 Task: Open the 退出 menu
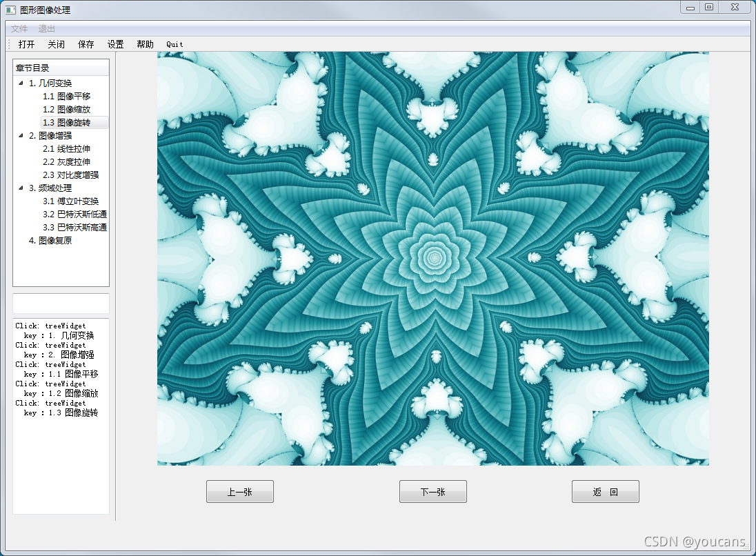click(x=47, y=29)
